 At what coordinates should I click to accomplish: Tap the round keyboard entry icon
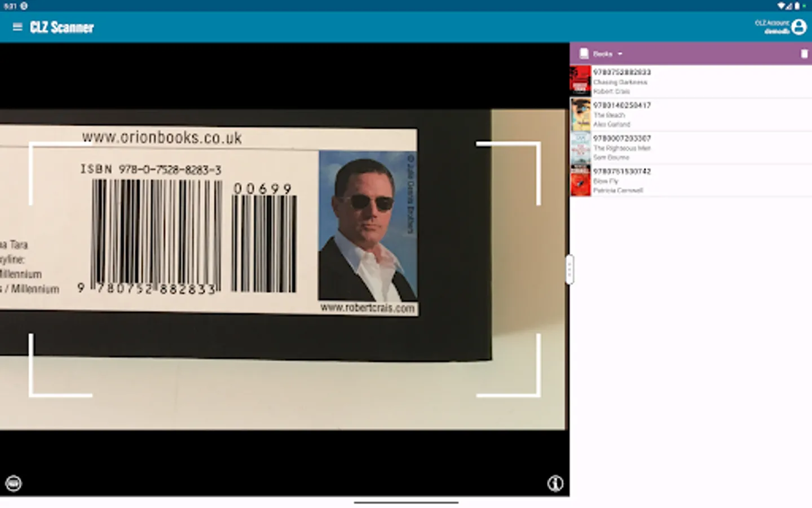[x=14, y=483]
